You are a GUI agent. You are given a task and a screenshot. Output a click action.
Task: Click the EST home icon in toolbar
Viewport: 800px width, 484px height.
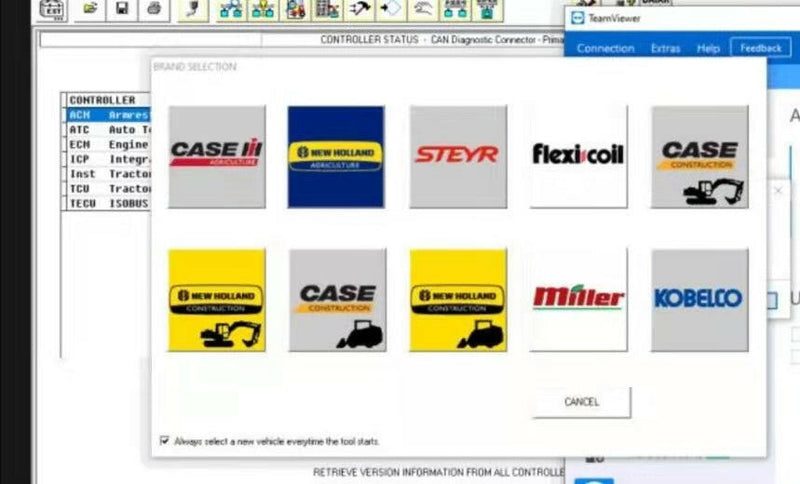tap(52, 9)
